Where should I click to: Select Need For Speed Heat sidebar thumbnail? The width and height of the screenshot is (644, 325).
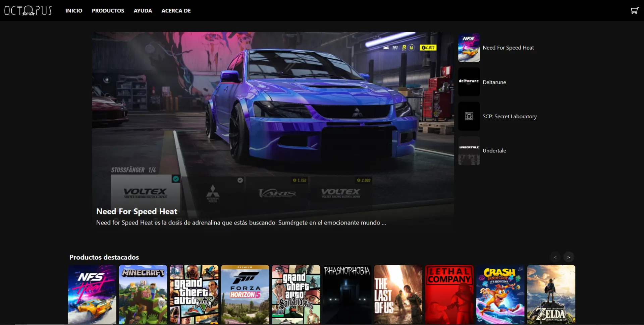tap(469, 48)
